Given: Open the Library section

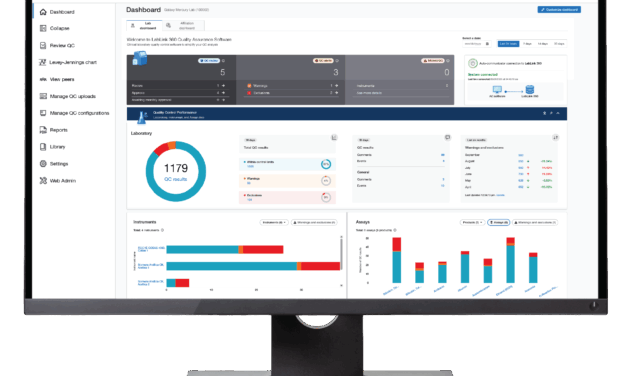Looking at the screenshot, I should click(52, 147).
